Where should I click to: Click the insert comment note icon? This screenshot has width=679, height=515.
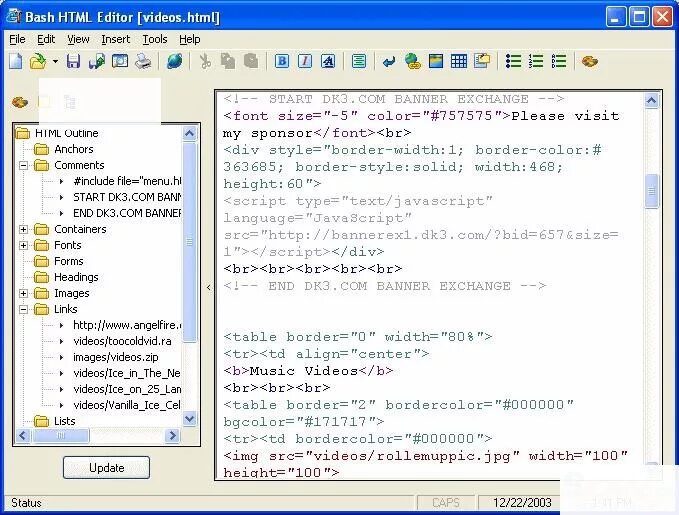coord(482,61)
